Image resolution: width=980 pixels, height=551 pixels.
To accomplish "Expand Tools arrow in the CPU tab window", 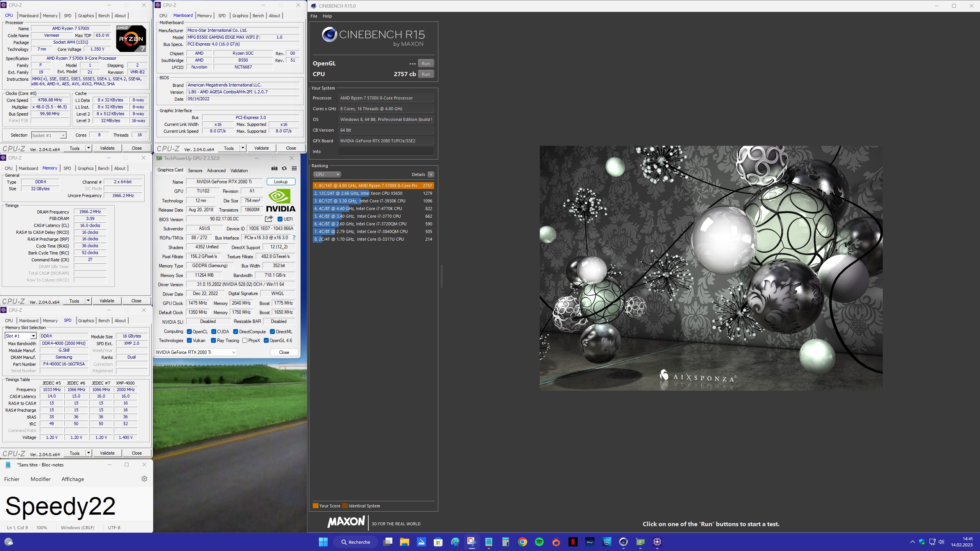I will click(x=88, y=148).
